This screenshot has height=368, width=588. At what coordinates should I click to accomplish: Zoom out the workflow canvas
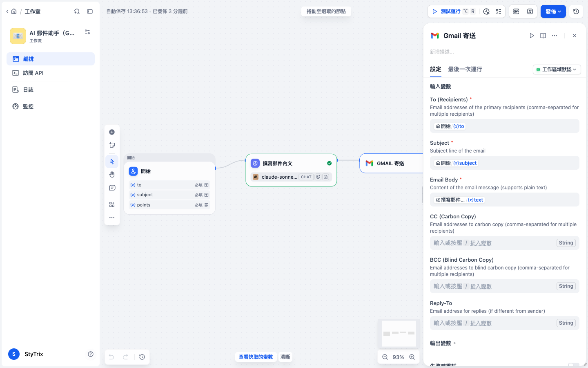click(385, 357)
